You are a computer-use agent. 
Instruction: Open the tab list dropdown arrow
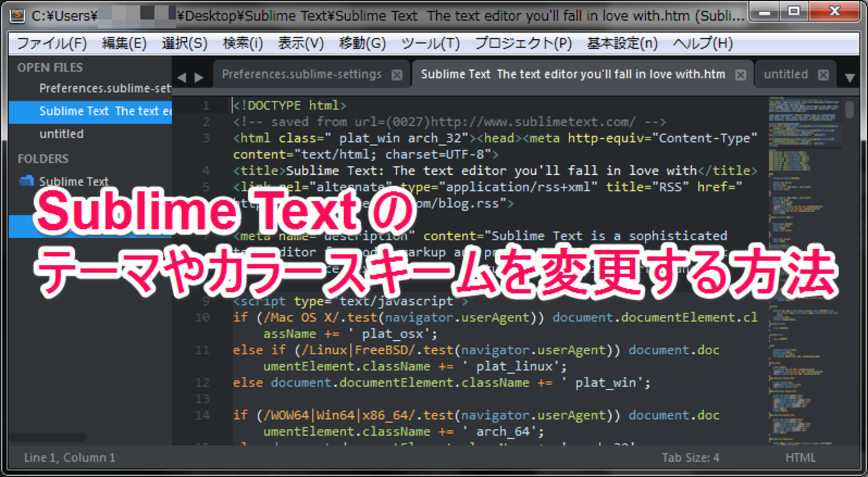click(x=849, y=78)
